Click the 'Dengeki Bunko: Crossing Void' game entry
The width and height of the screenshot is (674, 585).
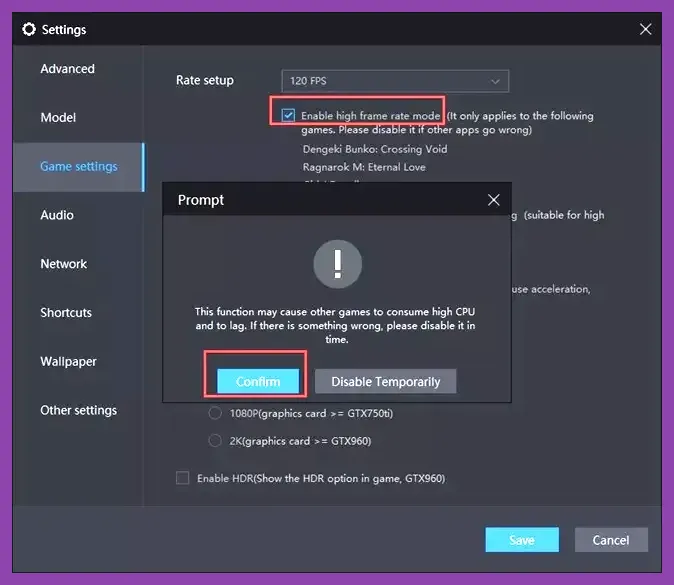(375, 149)
